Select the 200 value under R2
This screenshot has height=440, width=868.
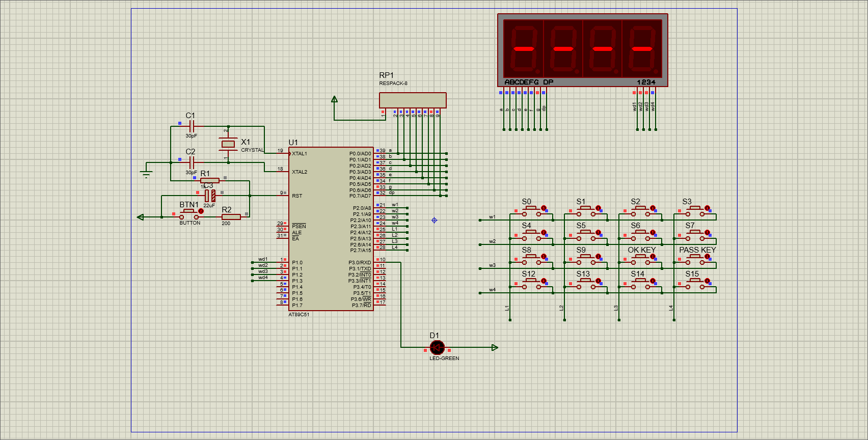click(226, 224)
